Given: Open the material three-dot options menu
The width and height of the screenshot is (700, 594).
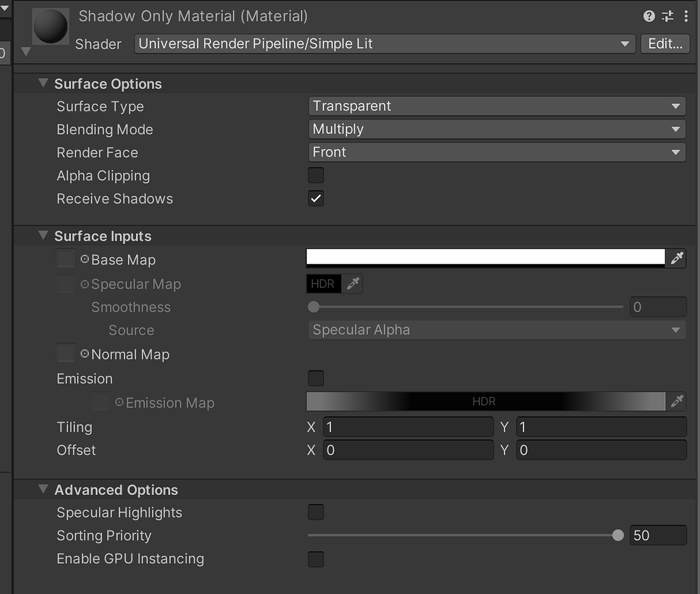Looking at the screenshot, I should point(686,16).
